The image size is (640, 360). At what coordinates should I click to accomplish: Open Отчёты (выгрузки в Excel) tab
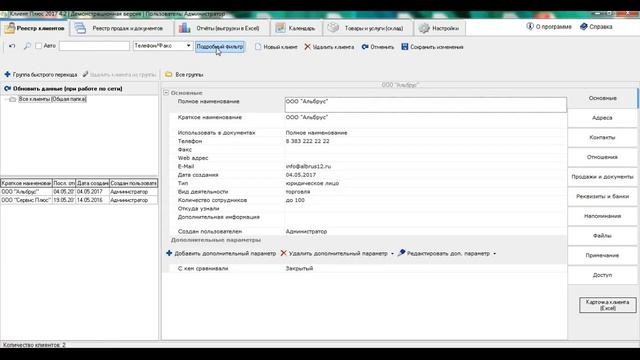tap(222, 28)
